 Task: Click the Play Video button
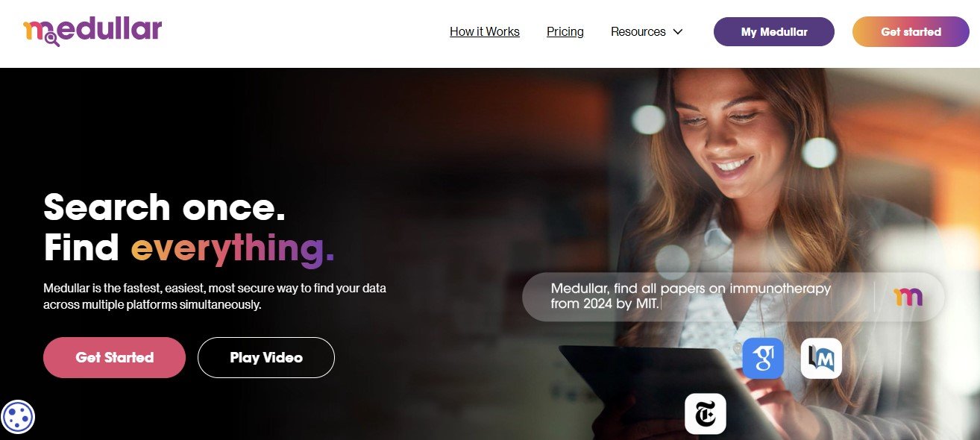(x=266, y=357)
